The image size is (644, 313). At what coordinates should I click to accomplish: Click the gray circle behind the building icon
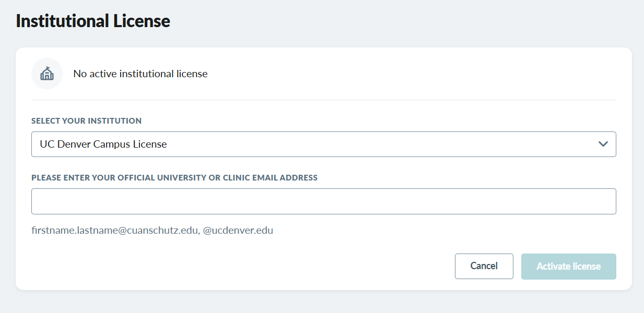(x=47, y=74)
